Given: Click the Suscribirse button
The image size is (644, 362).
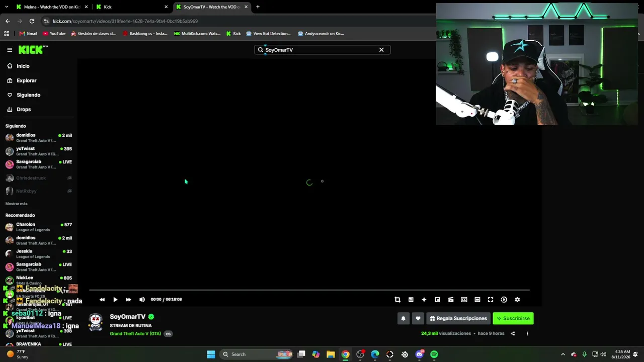Looking at the screenshot, I should 513,318.
